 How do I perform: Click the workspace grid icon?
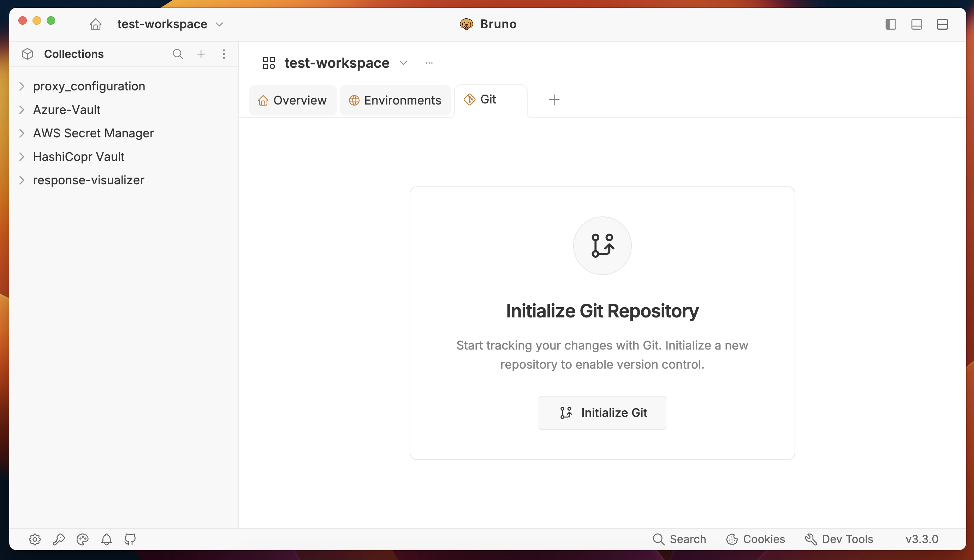tap(269, 63)
